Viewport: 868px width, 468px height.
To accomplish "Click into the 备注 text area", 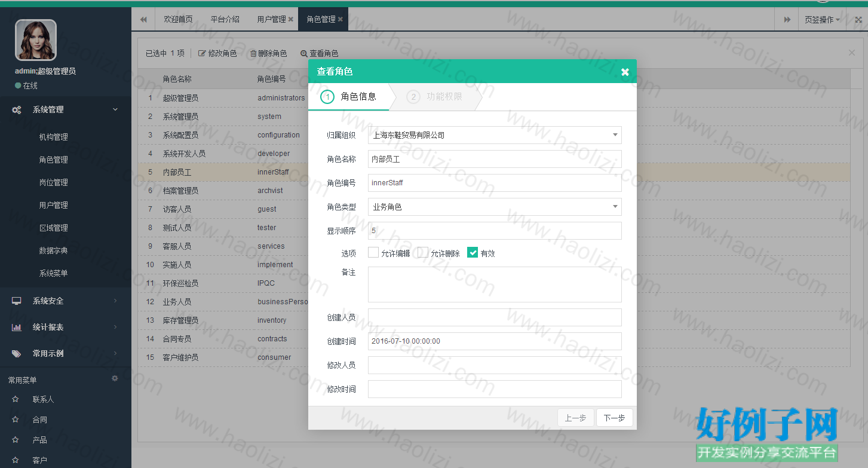I will coord(495,285).
